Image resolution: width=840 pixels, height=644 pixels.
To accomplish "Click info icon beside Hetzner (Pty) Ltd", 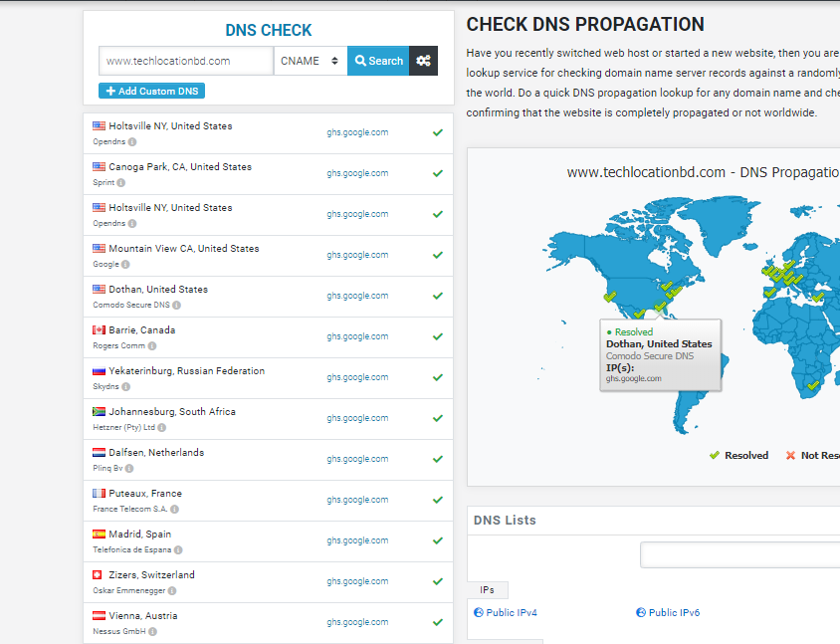I will coord(161,428).
